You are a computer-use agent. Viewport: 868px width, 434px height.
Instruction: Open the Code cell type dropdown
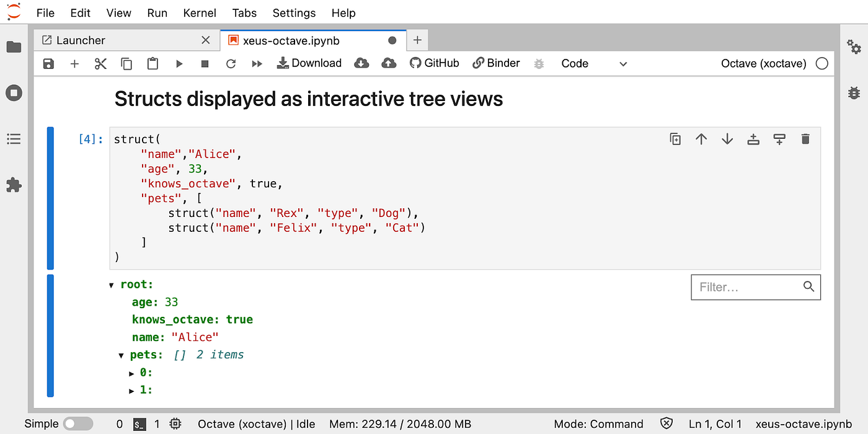point(594,63)
